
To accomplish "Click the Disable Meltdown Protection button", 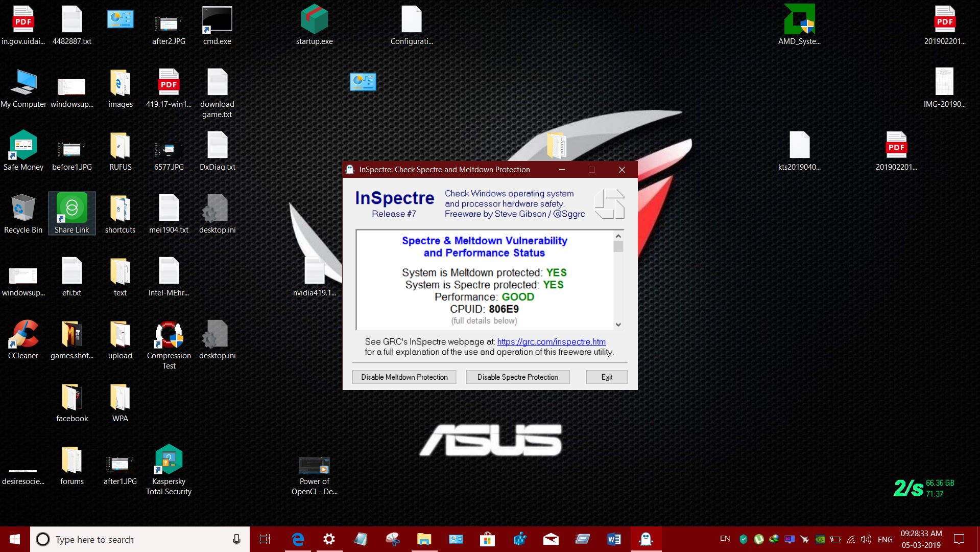I will click(403, 377).
